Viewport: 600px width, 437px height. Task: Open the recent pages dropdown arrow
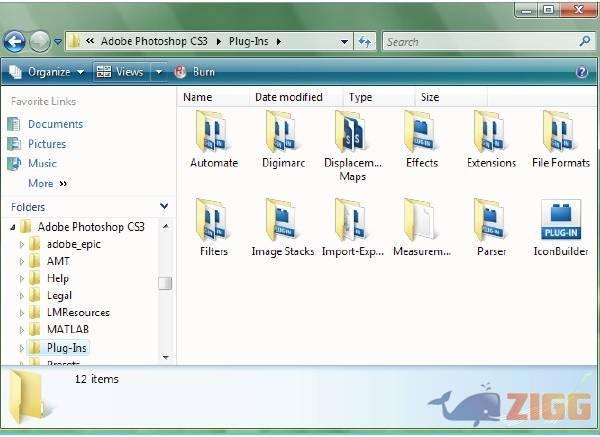point(58,41)
